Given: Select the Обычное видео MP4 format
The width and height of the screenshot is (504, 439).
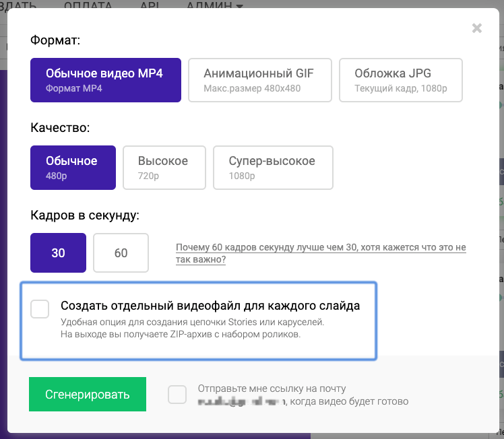Looking at the screenshot, I should click(106, 80).
